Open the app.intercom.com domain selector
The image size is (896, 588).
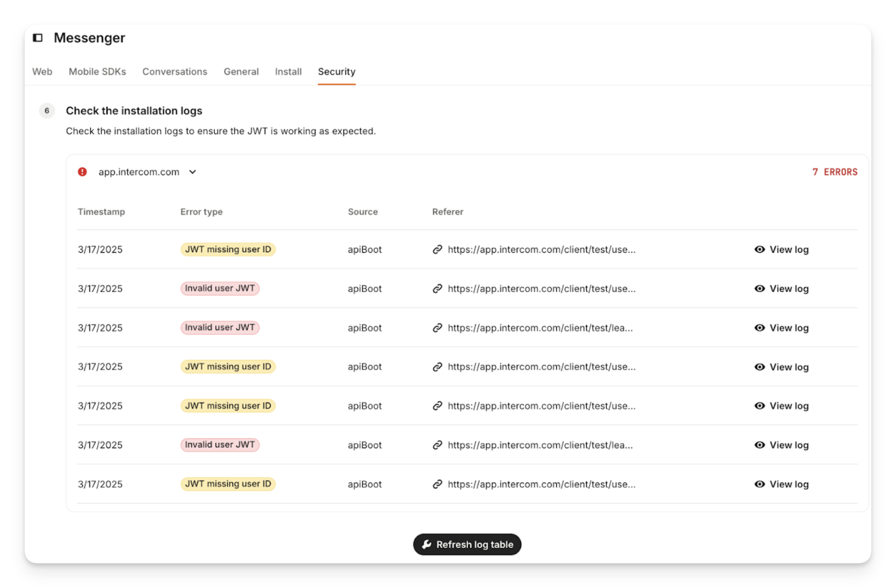coord(139,172)
